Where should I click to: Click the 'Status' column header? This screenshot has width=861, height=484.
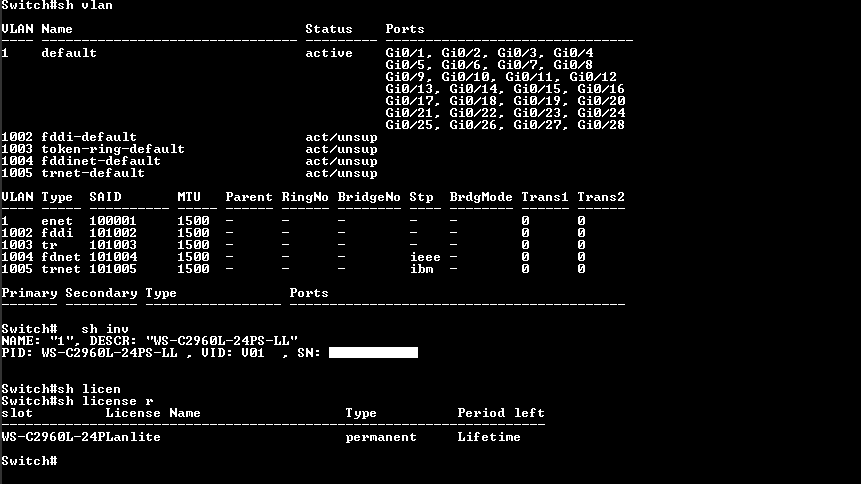point(329,29)
